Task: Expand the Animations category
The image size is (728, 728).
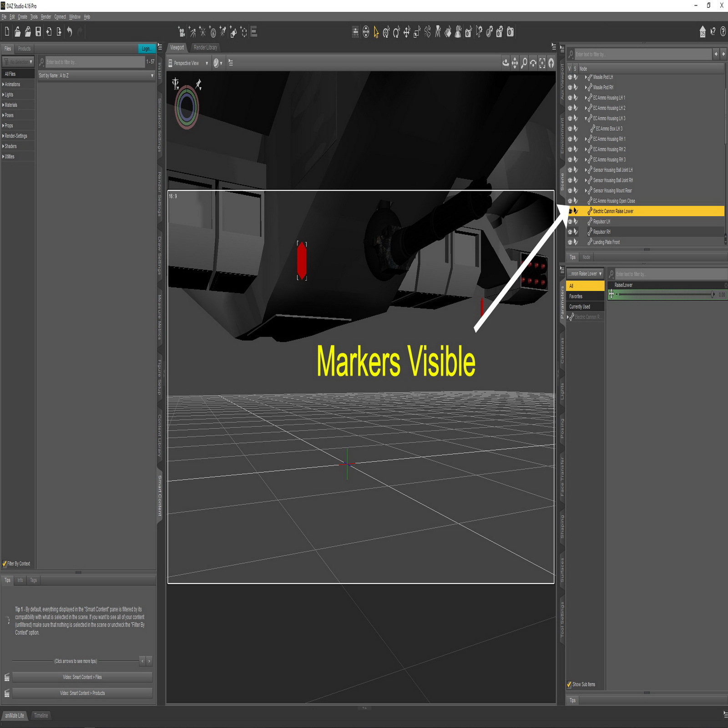Action: pyautogui.click(x=4, y=84)
